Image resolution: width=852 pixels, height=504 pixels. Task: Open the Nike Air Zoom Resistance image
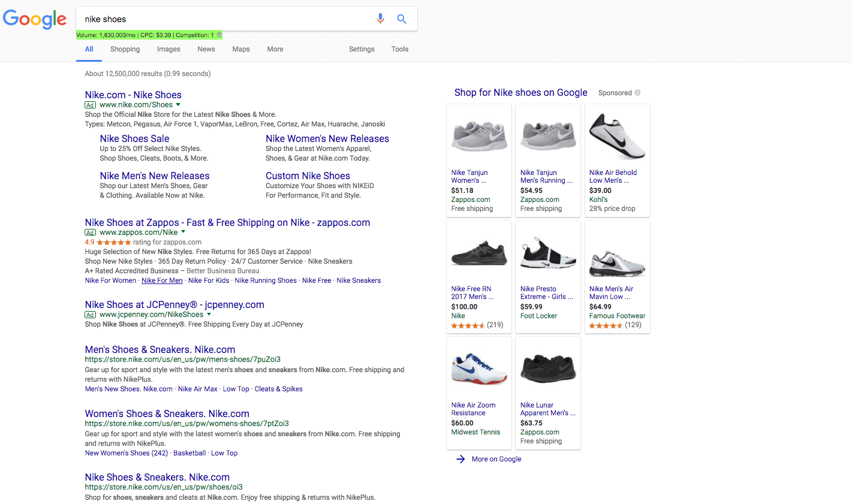[x=478, y=369]
